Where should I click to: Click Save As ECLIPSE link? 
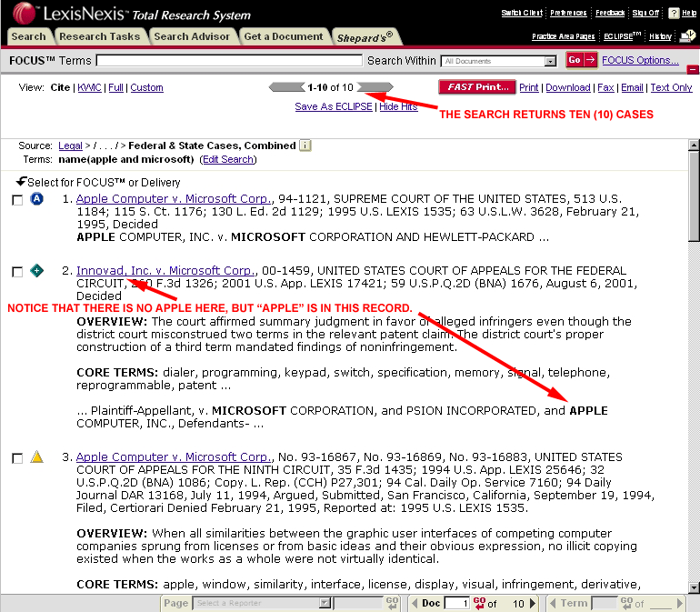(x=334, y=106)
